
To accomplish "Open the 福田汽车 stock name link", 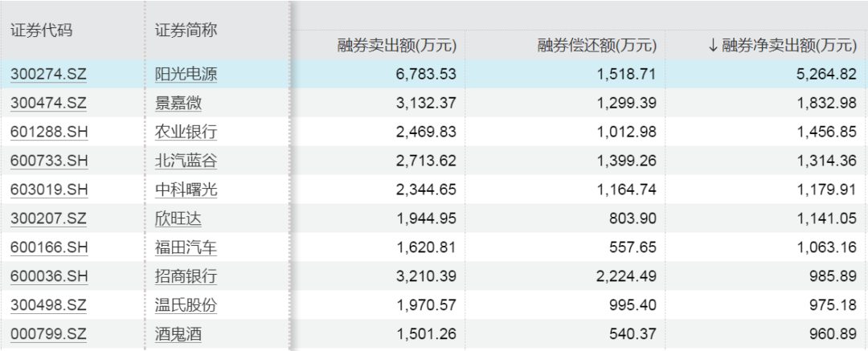I will 186,247.
